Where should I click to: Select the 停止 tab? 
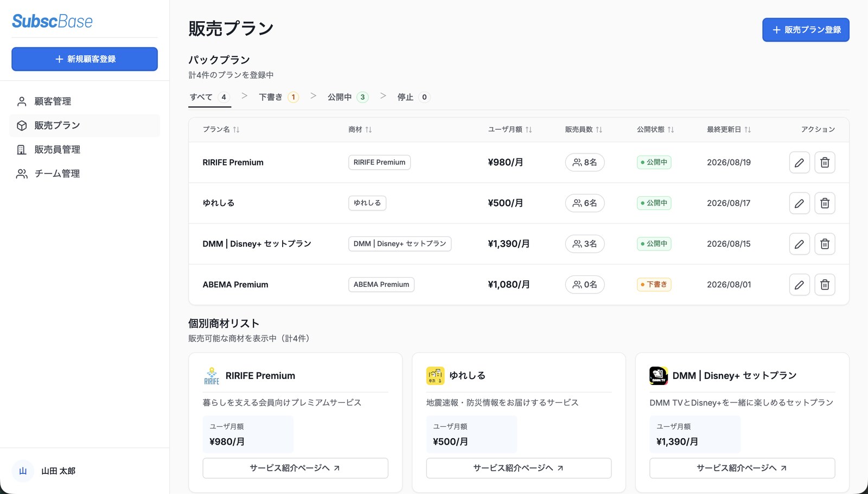[x=413, y=97]
